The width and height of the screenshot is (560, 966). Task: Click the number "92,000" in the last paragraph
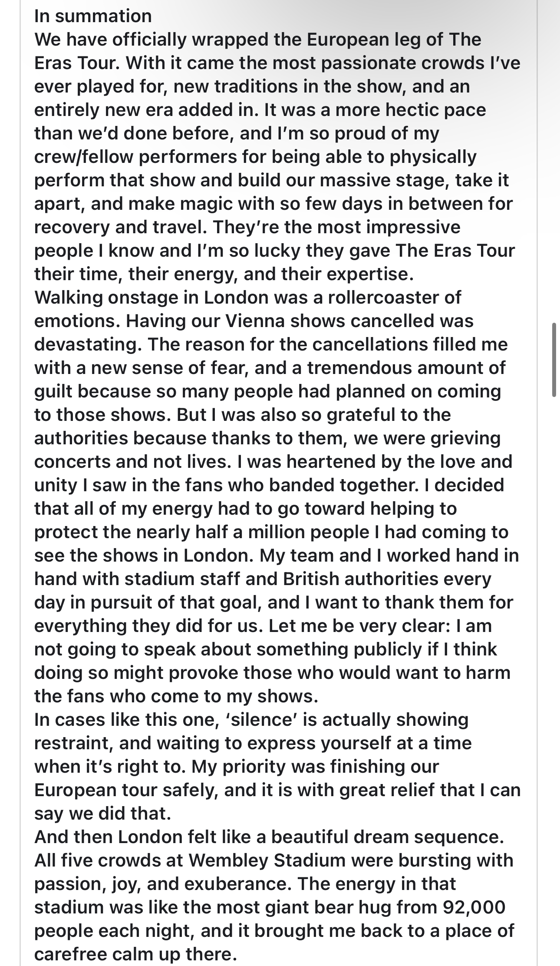click(x=474, y=907)
